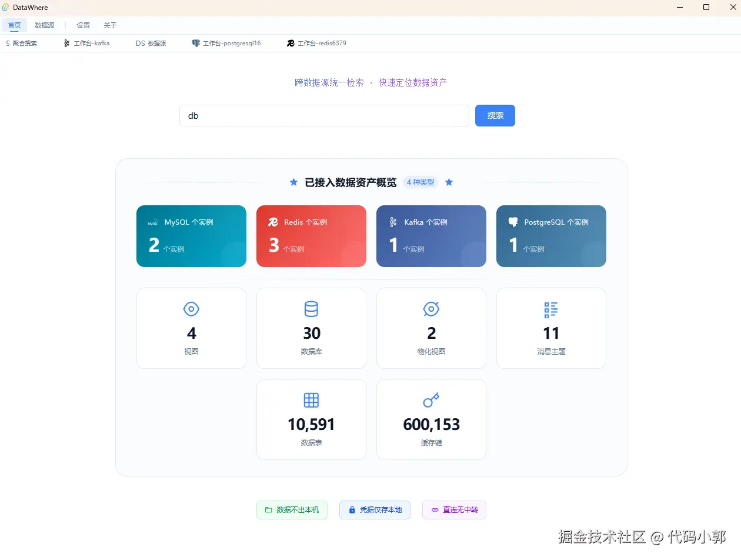Screen dimensions: 741x560
Task: Minimize the DataWhere window
Action: 680,8
